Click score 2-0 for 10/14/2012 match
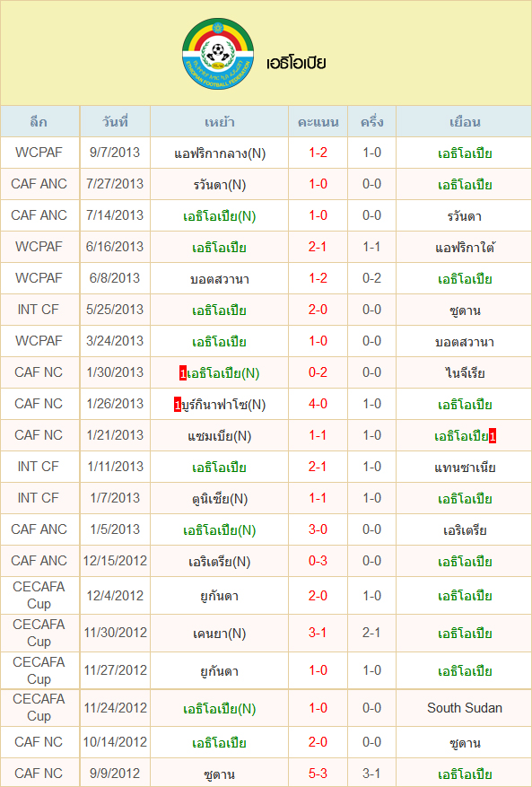Screen dimensions: 532x787 [318, 743]
